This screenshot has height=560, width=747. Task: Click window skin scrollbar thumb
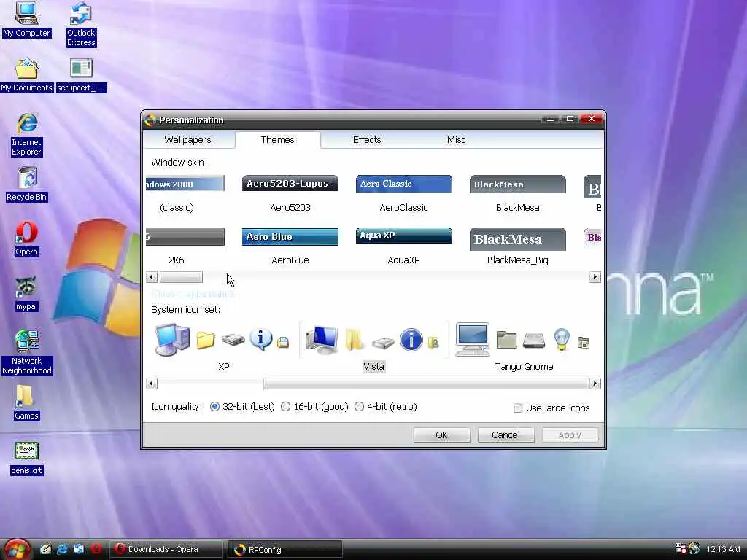[x=181, y=276]
